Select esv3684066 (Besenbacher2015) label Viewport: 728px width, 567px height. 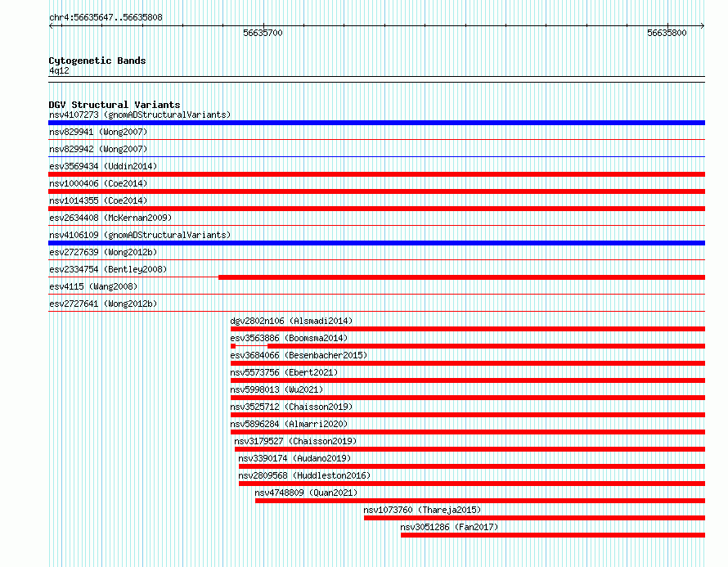pos(299,355)
